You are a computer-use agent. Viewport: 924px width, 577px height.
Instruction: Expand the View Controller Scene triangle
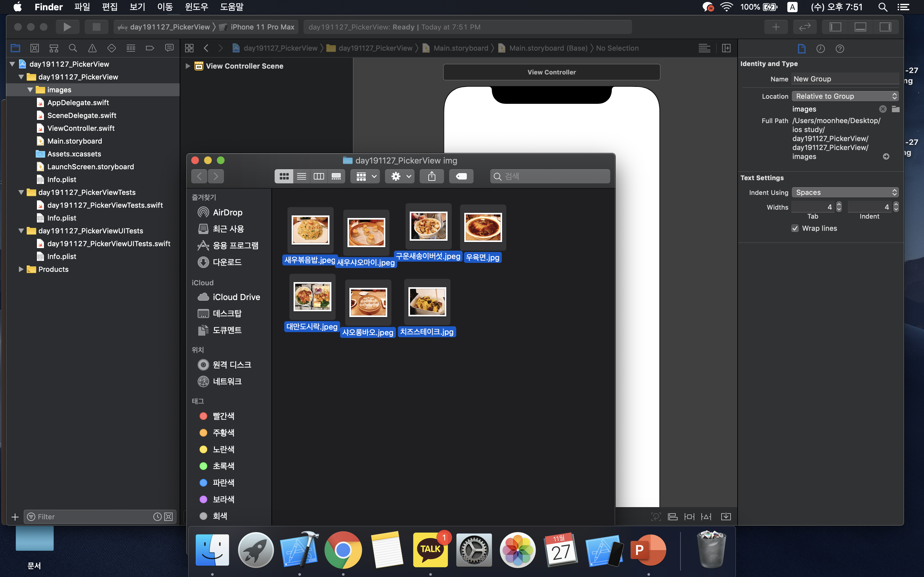click(x=187, y=66)
